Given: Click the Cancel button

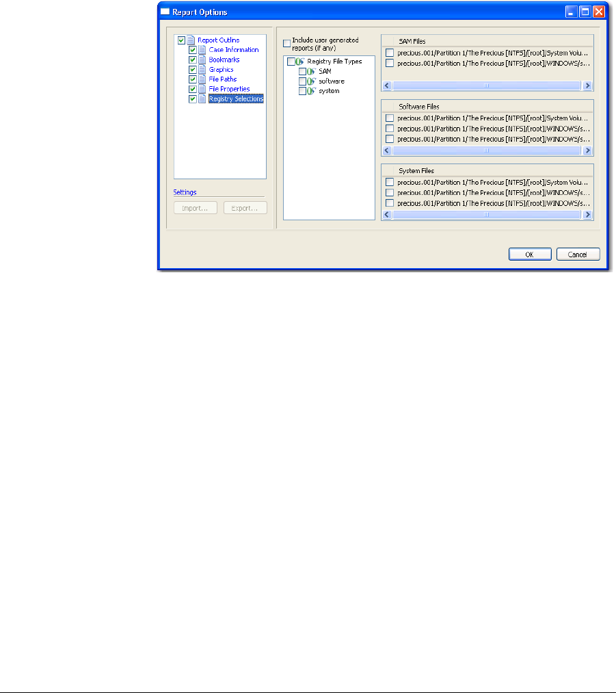Looking at the screenshot, I should coord(578,254).
